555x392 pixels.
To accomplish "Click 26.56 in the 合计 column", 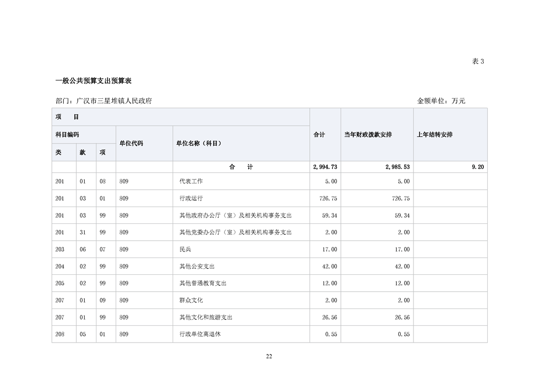I will [329, 317].
